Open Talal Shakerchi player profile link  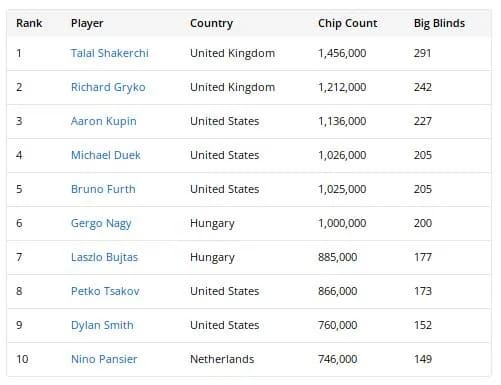110,53
